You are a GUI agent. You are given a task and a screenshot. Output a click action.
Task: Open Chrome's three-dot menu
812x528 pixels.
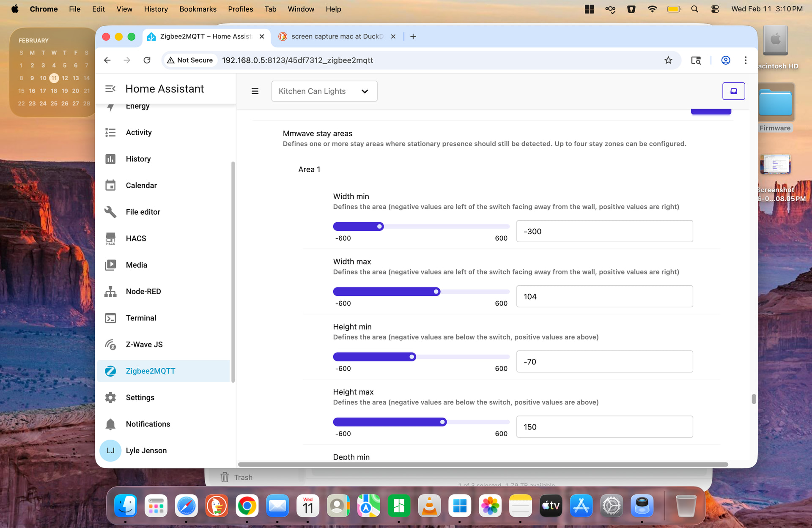[746, 60]
